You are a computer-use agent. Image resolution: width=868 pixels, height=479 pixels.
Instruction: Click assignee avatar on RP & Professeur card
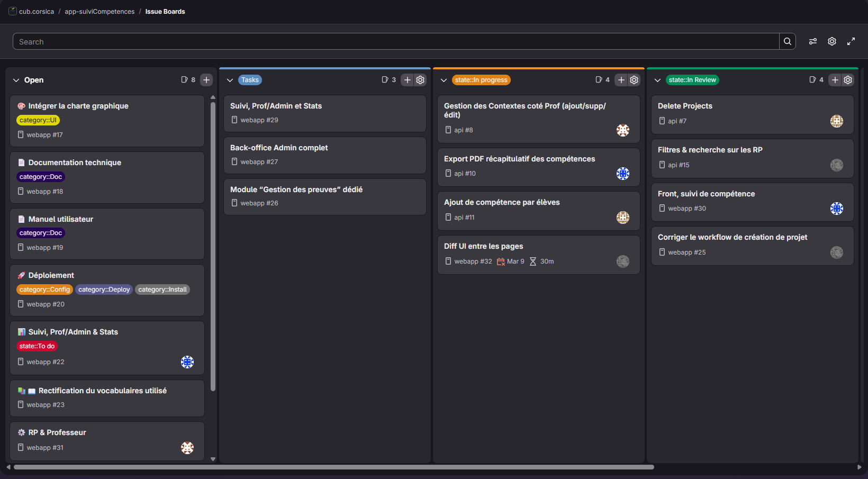click(187, 448)
